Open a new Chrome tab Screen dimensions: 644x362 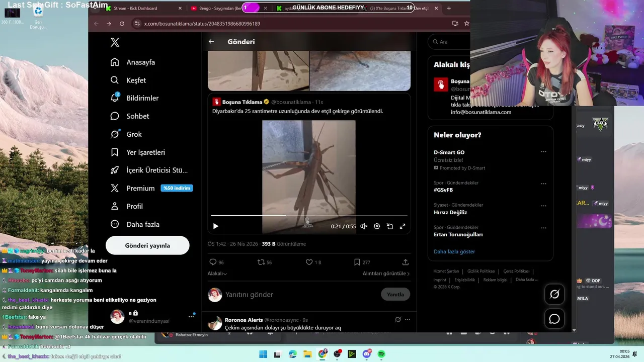click(x=449, y=8)
